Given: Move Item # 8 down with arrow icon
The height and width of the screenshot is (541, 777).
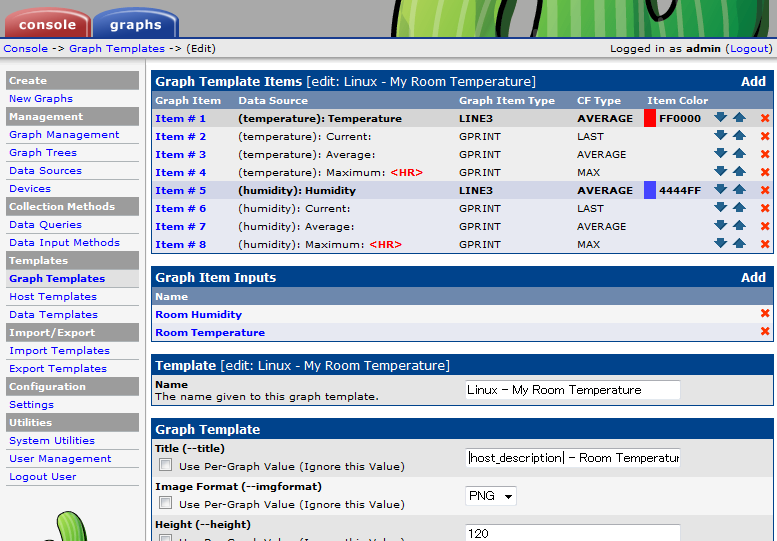Looking at the screenshot, I should click(x=721, y=243).
